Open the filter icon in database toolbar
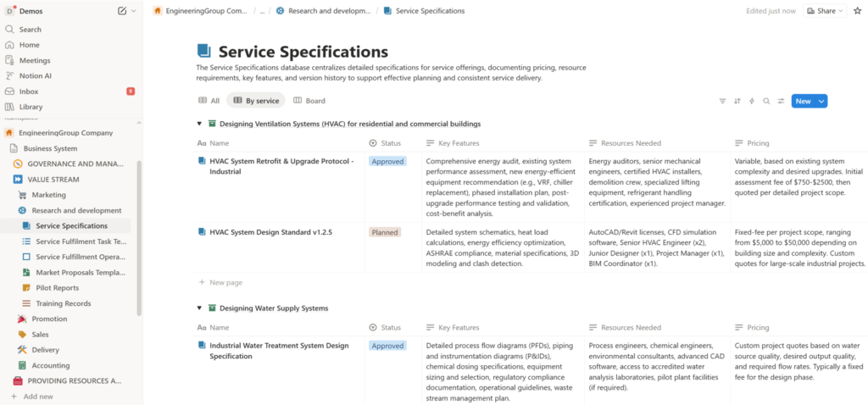Screen dimensions: 868x405 tap(722, 101)
